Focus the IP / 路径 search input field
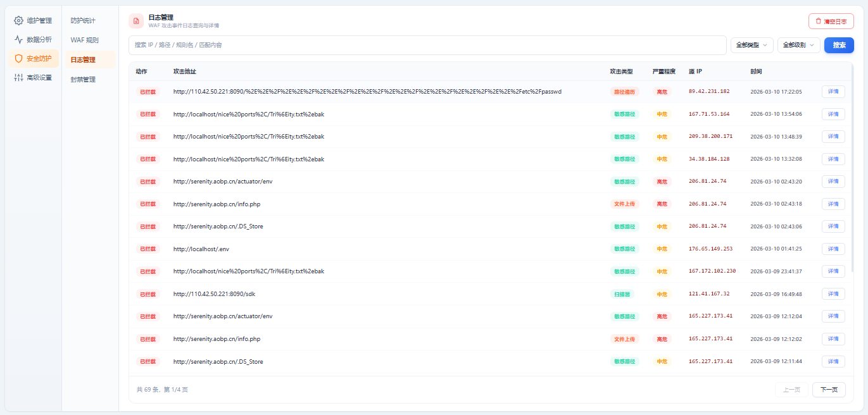 pos(427,45)
